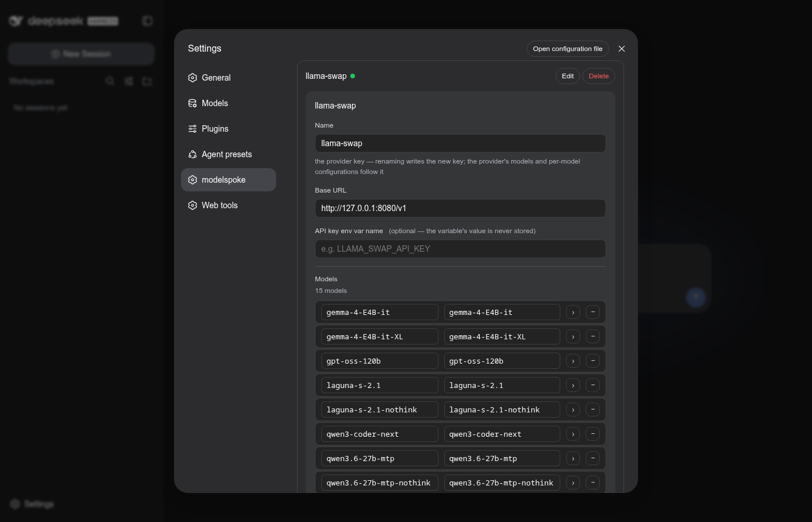Click the General gear icon

[x=193, y=78]
